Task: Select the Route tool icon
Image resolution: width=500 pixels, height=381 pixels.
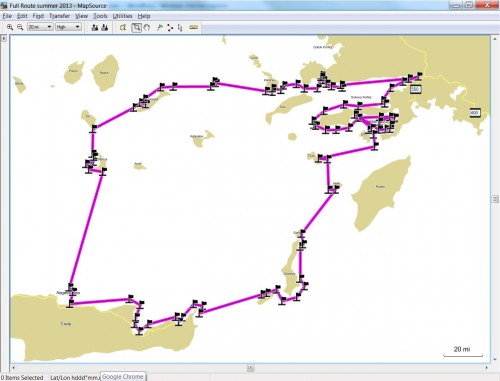Action: coord(170,28)
